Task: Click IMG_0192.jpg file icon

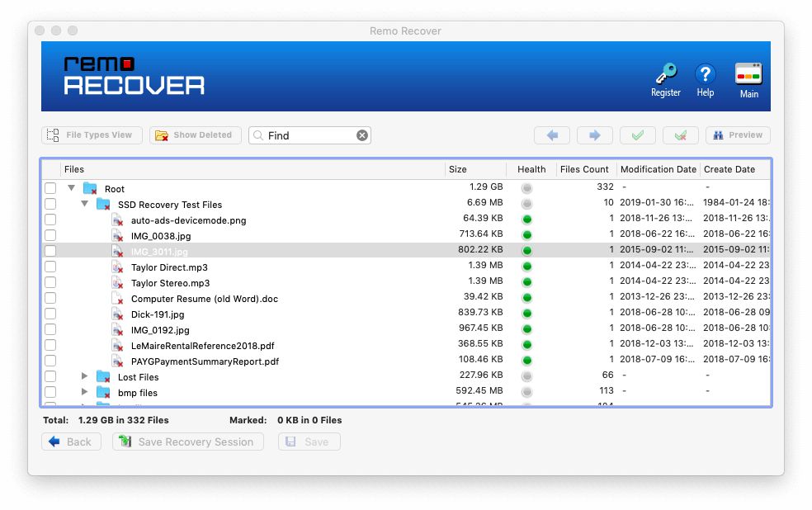Action: coord(117,330)
